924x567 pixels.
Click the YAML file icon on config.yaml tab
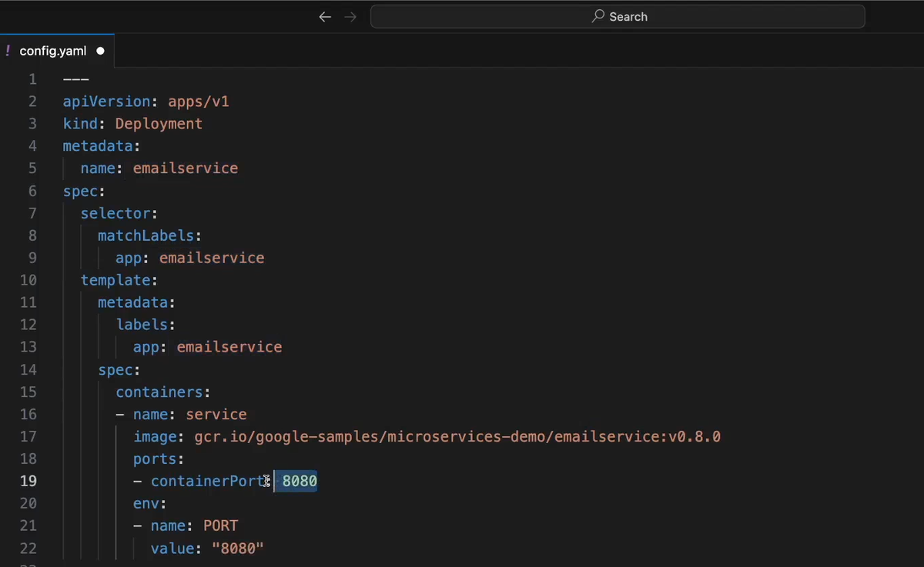pyautogui.click(x=8, y=51)
